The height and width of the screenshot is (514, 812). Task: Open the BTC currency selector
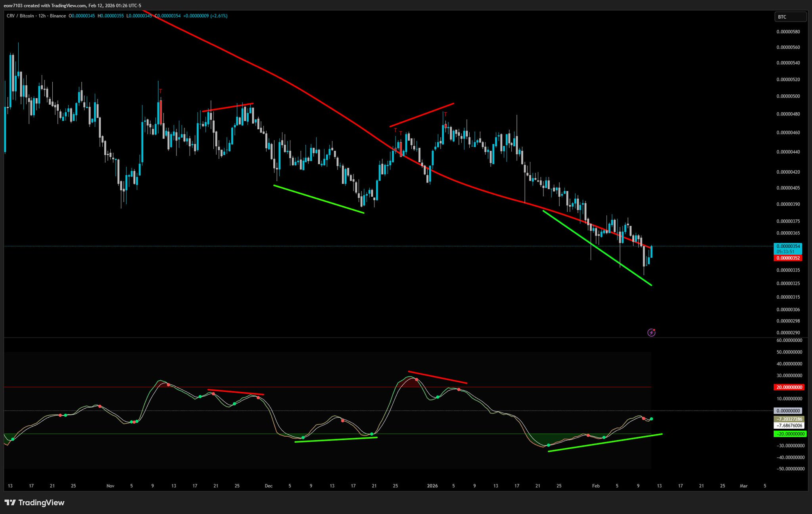(x=790, y=17)
